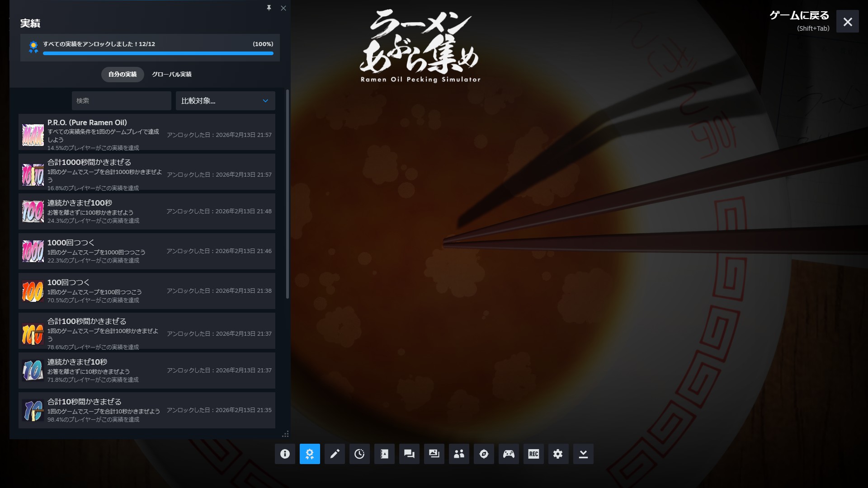Open the guides book icon
Screen dimensions: 868x488
click(384, 454)
